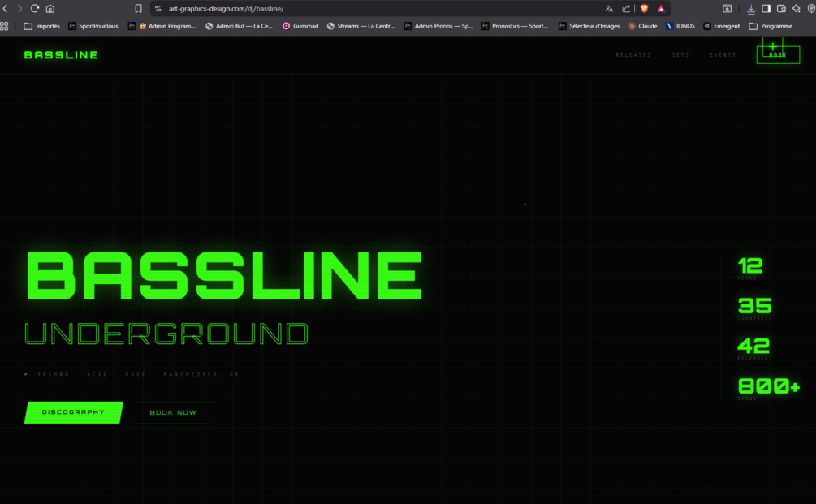Open the Streams — La Centr bookmark
816x504 pixels.
(x=361, y=26)
